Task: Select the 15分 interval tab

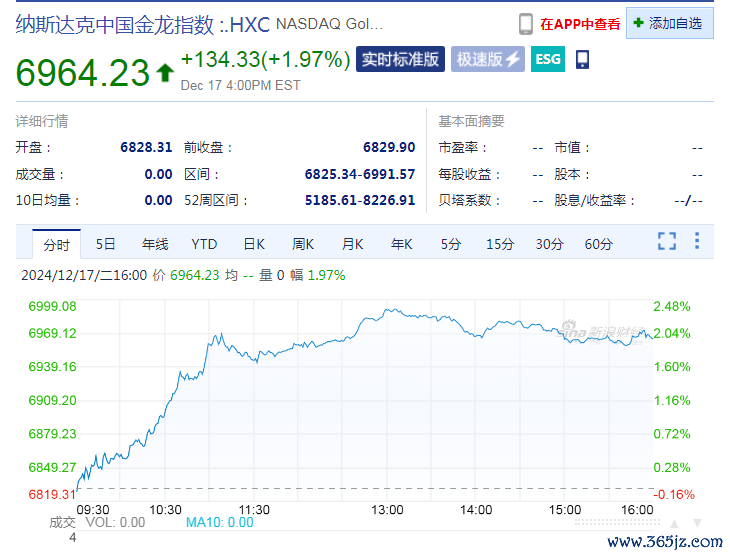Action: (x=500, y=244)
